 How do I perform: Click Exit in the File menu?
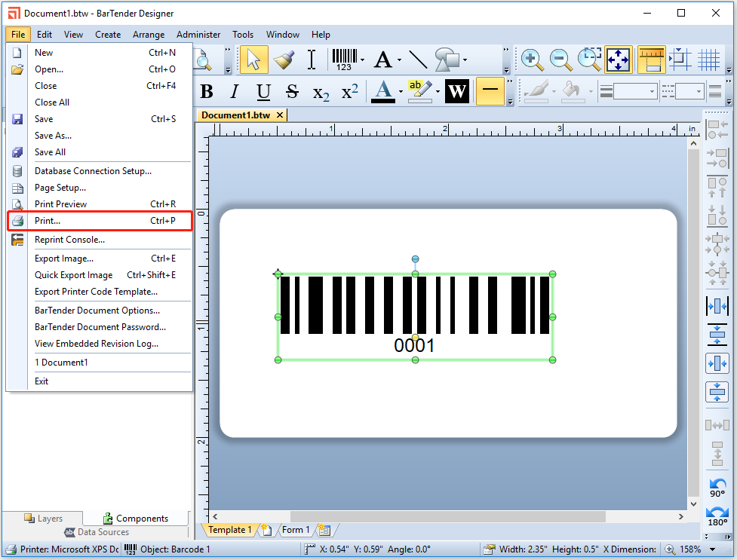(x=100, y=381)
